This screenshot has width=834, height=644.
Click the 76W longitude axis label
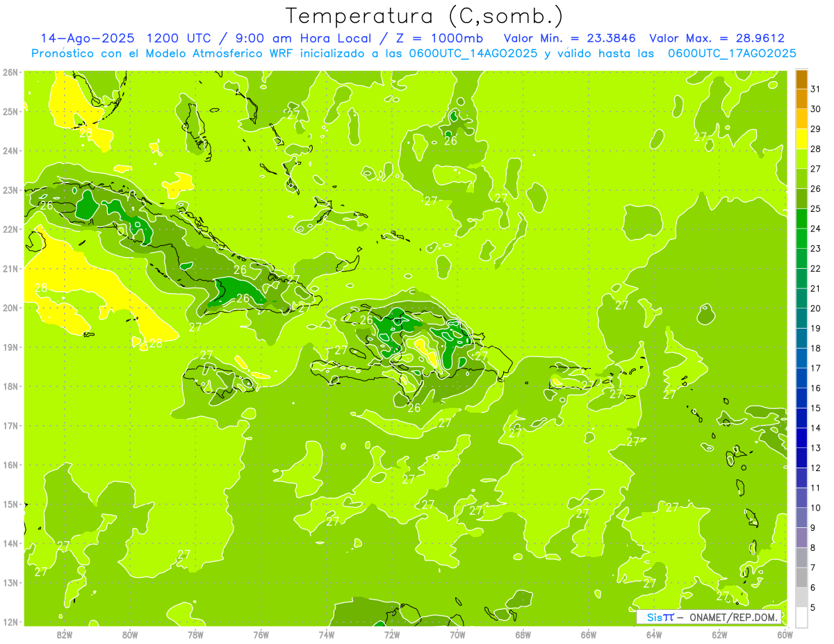261,634
